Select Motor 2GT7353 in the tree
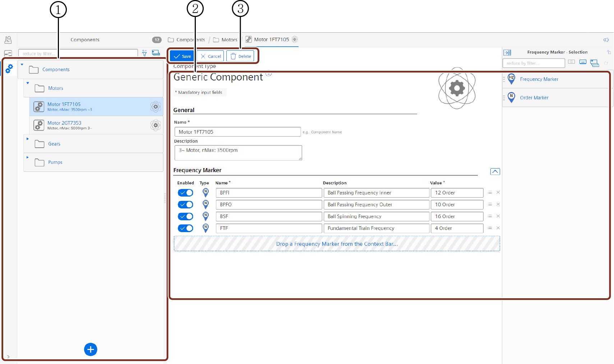Viewport: 614px width, 364px height. 96,125
